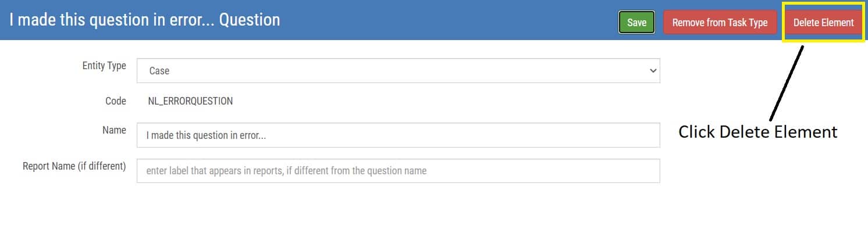The width and height of the screenshot is (868, 226).
Task: Click the Remove from Task Type button
Action: (720, 23)
